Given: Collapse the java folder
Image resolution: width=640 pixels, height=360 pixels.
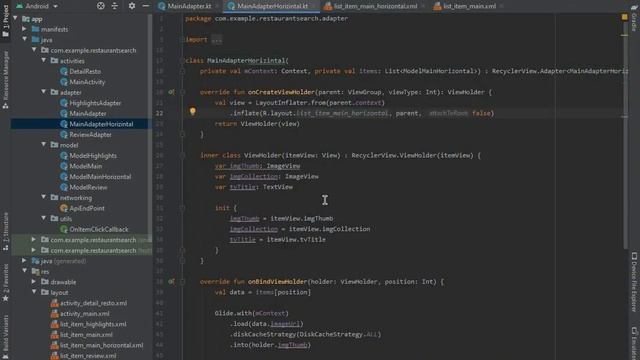Looking at the screenshot, I should [x=24, y=40].
